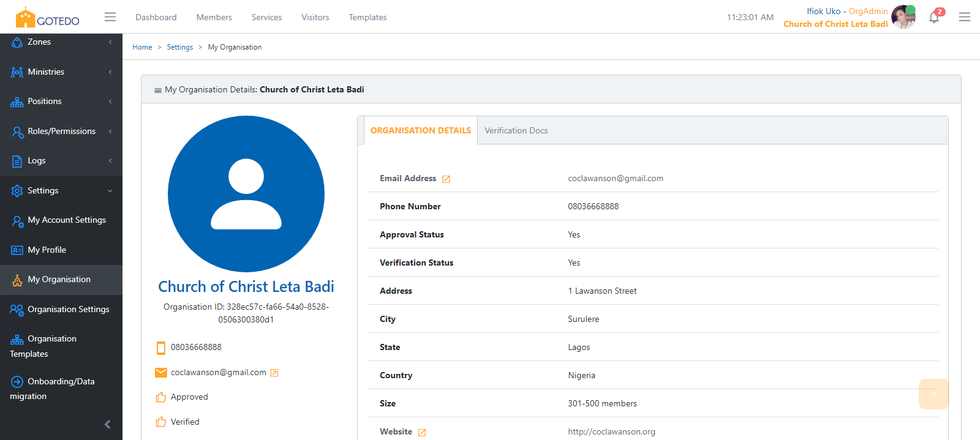Collapse sidebar using bottom arrow
Screen dimensions: 980x440
pyautogui.click(x=107, y=424)
